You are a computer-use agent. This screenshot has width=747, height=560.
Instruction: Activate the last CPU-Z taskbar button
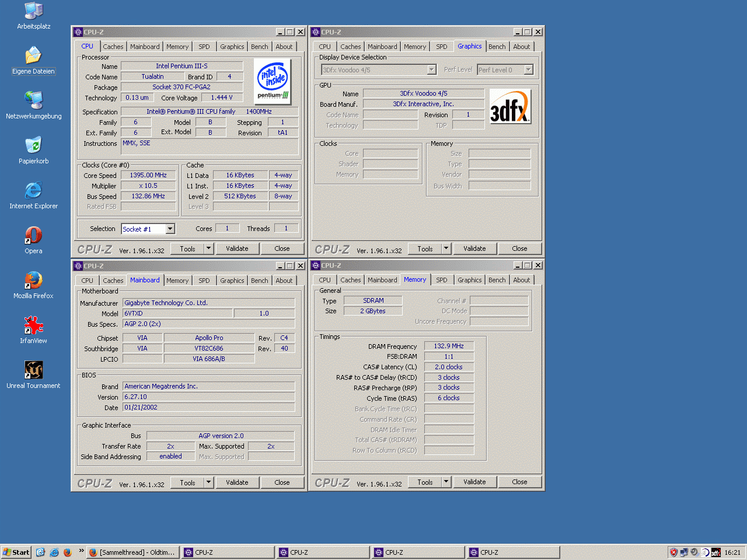click(x=514, y=552)
